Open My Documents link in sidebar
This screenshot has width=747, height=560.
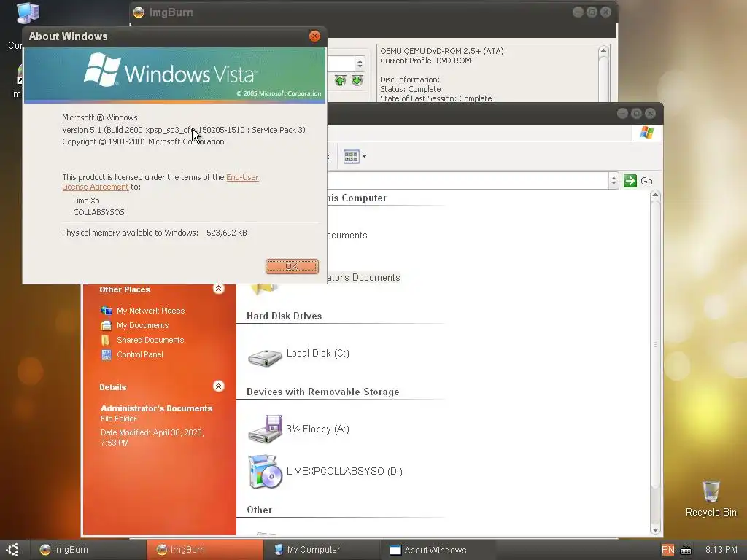tap(142, 325)
